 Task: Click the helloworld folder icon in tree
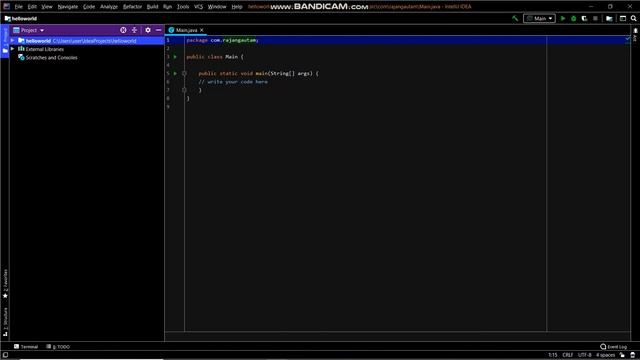click(21, 41)
